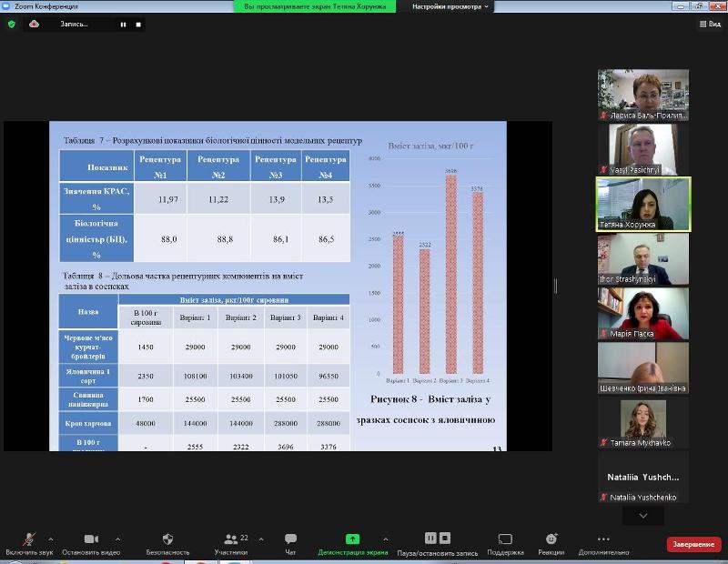Stop recording in bottom toolbar
The width and height of the screenshot is (728, 564).
pos(445,538)
